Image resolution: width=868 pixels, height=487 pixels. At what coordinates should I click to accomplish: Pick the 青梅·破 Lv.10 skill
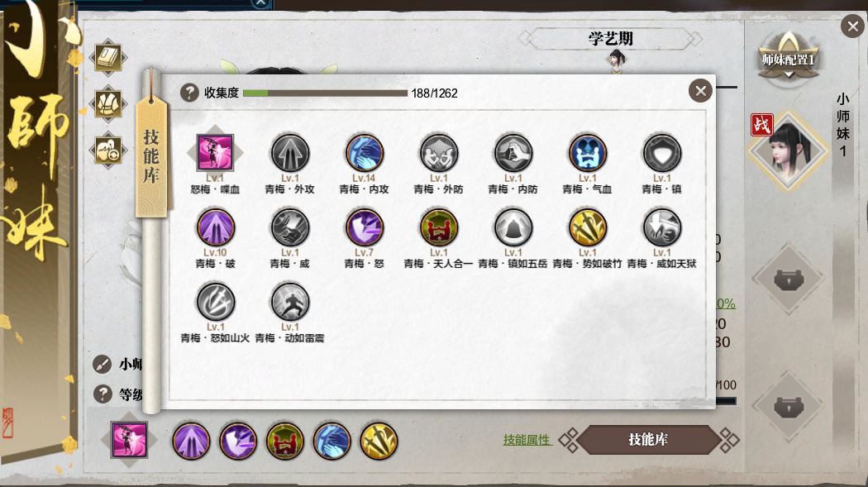coord(216,227)
